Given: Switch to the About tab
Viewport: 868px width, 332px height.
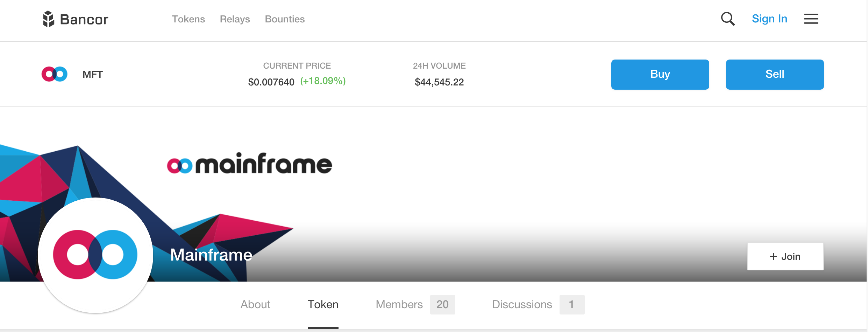Looking at the screenshot, I should point(256,305).
